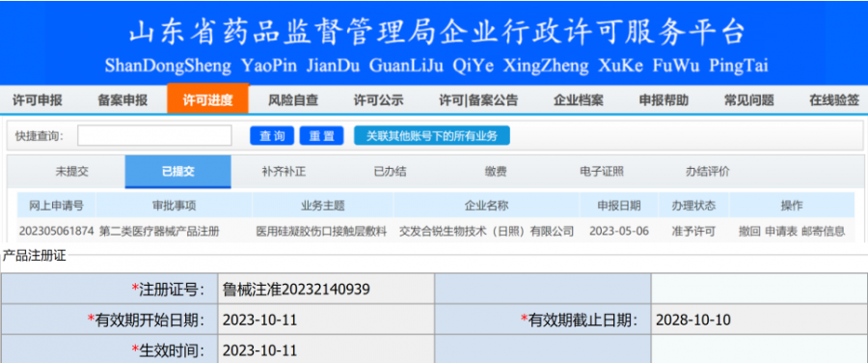Open the 电子证照 tab
The width and height of the screenshot is (868, 363).
pyautogui.click(x=602, y=172)
